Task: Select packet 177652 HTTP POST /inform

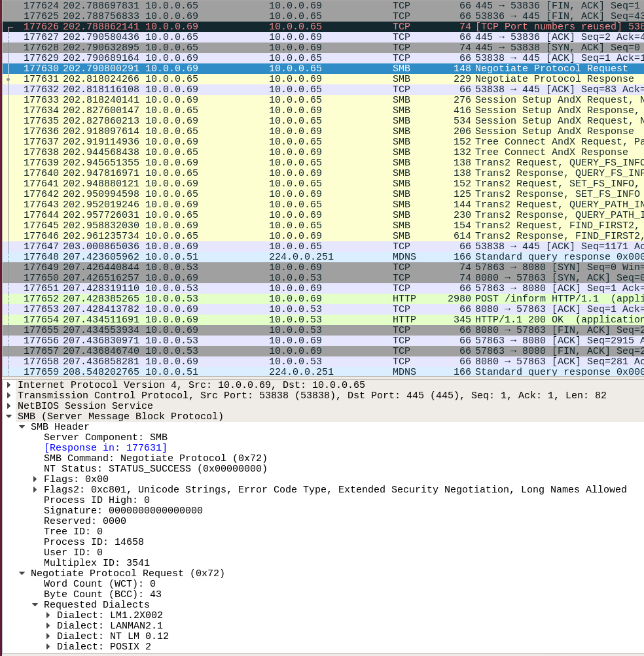Action: (323, 298)
